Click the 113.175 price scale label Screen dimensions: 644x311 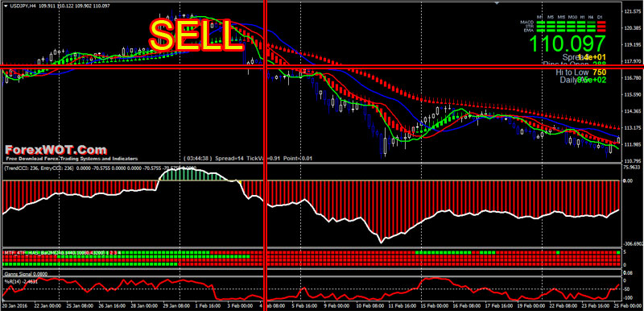(633, 128)
